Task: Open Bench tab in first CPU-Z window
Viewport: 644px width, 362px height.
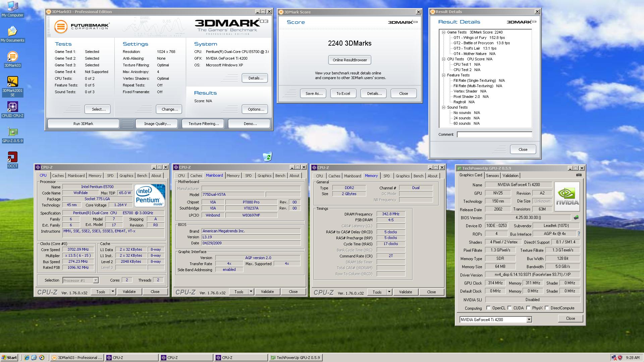Action: click(142, 176)
